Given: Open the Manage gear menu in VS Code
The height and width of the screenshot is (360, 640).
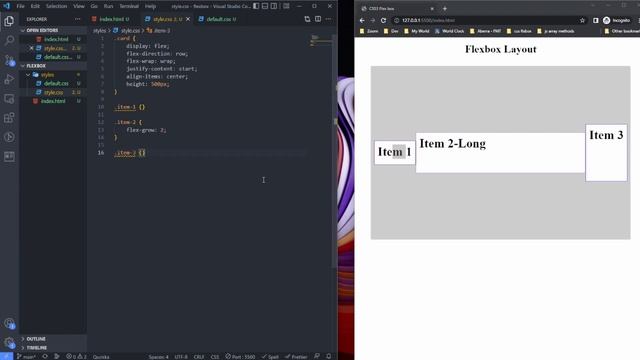Looking at the screenshot, I should point(9,343).
